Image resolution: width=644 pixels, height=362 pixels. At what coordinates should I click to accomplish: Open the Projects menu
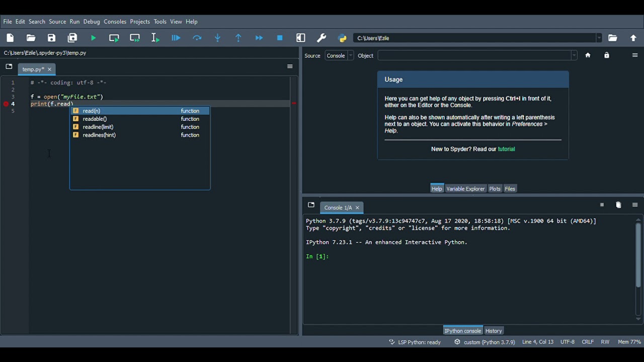tap(140, 22)
